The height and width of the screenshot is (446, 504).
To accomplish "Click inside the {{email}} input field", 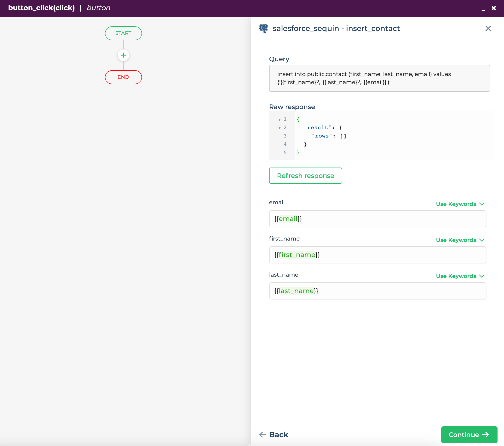I will click(x=377, y=219).
